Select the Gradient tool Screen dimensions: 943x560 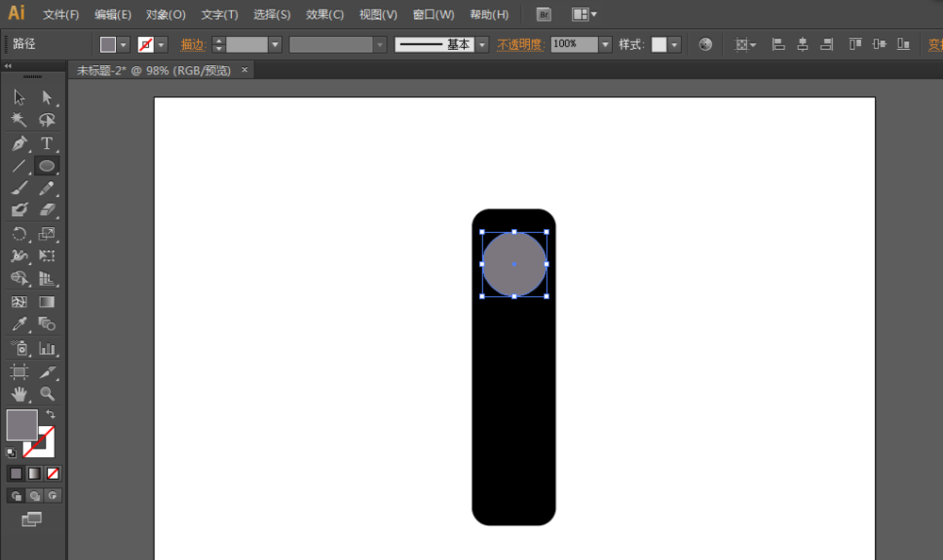tap(47, 302)
